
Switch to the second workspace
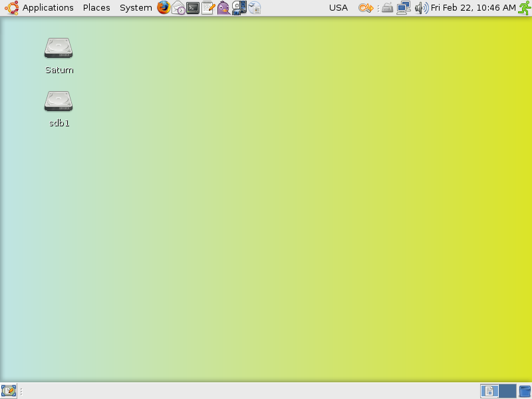507,391
